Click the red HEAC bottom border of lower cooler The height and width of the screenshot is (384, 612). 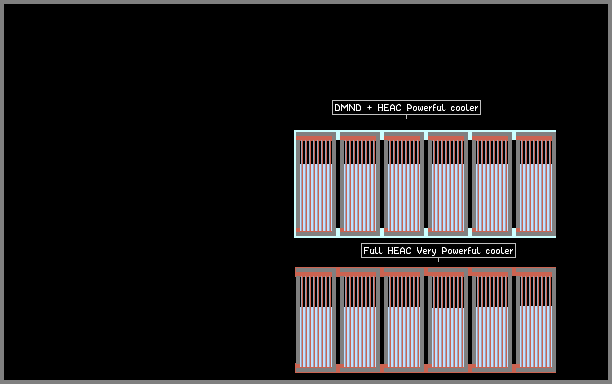425,372
